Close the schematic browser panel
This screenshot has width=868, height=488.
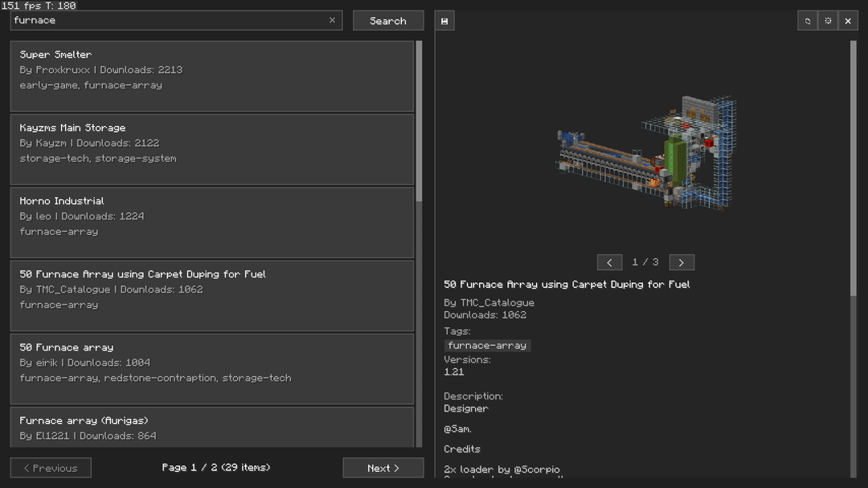[x=848, y=21]
